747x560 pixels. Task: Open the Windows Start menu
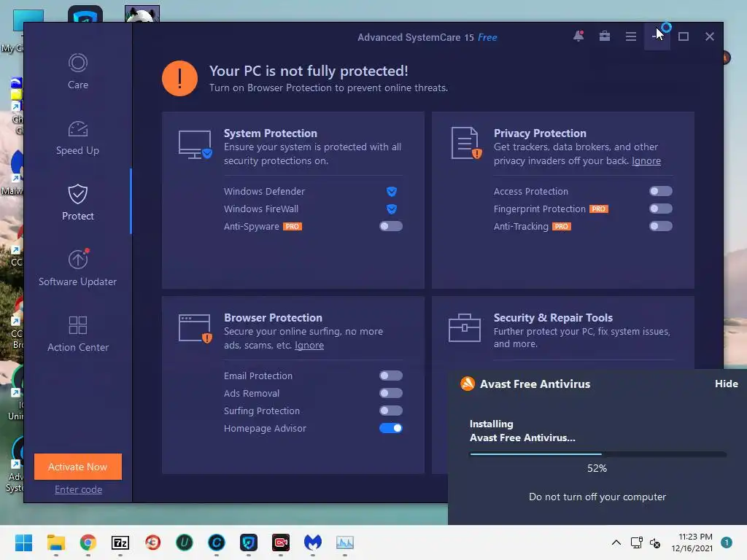[23, 542]
